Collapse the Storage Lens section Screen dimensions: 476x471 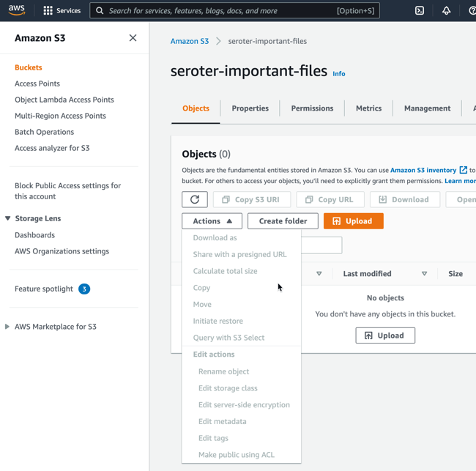coord(8,218)
